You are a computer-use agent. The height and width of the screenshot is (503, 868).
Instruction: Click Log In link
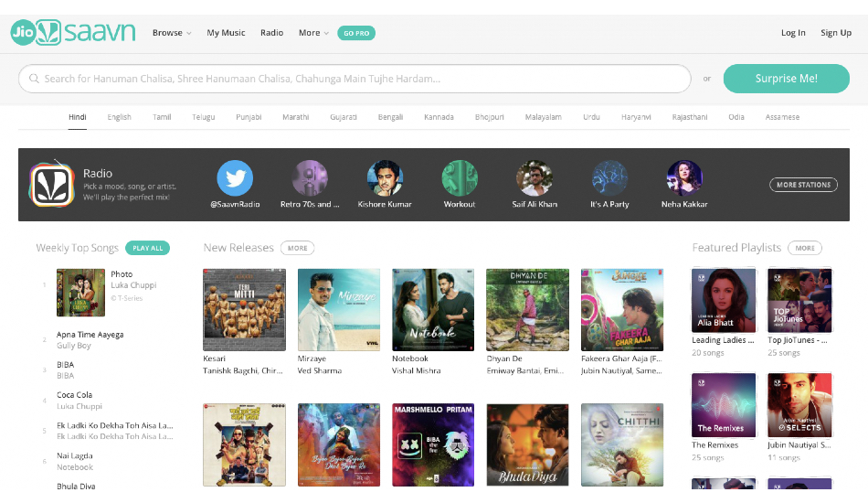point(793,33)
